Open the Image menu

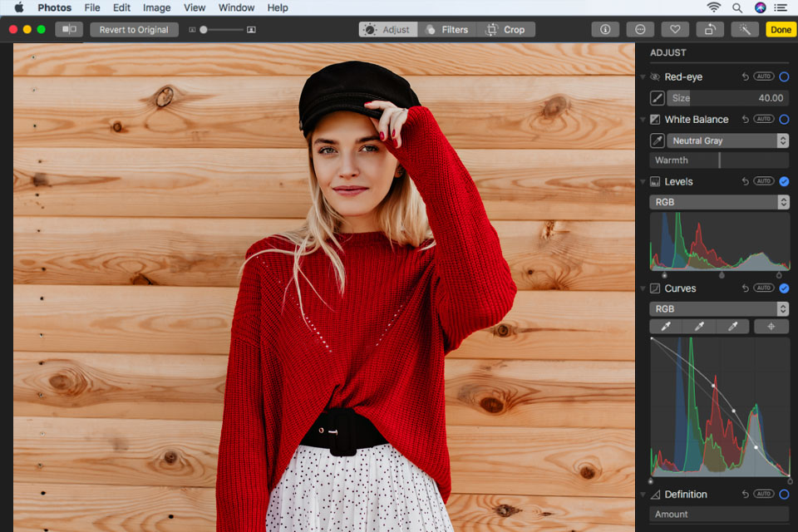coord(156,7)
